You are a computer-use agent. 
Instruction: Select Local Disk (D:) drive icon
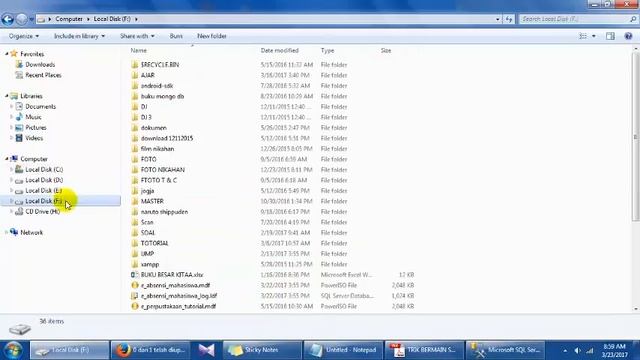coord(19,180)
